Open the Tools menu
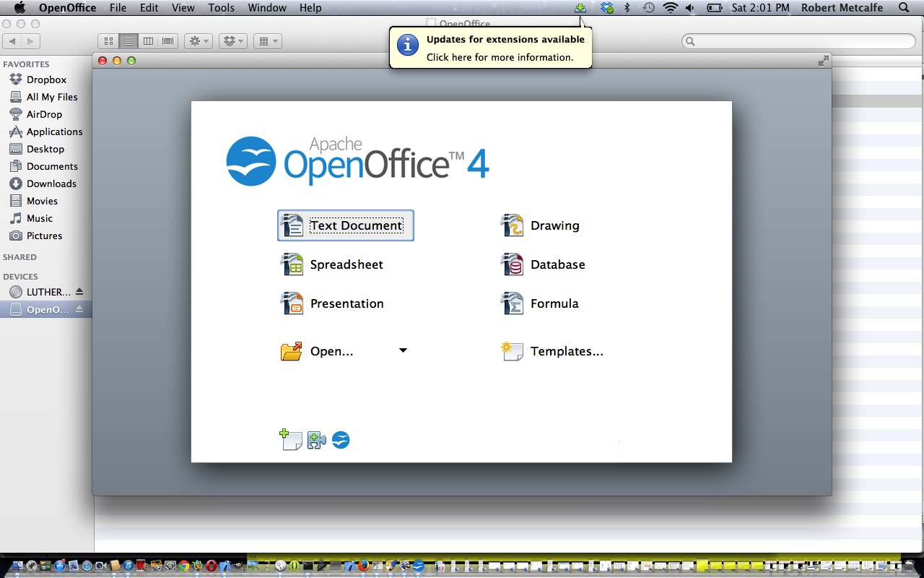Viewport: 924px width, 578px height. tap(221, 8)
